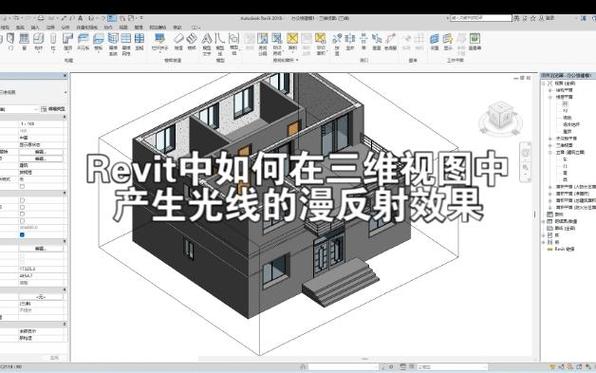Screen dimensions: 596x373
Task: Click the Text icon in quick access toolbar
Action: tap(81, 18)
